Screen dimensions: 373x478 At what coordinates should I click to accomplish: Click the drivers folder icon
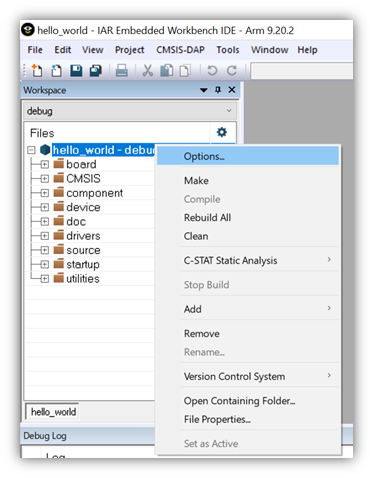[x=59, y=235]
